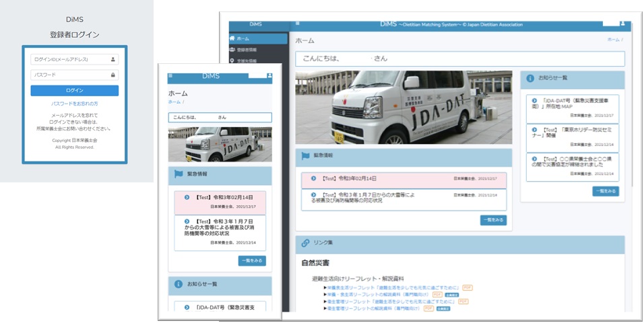This screenshot has width=644, height=323.
Task: Click the hamburger menu icon in desktop header
Action: [x=297, y=24]
